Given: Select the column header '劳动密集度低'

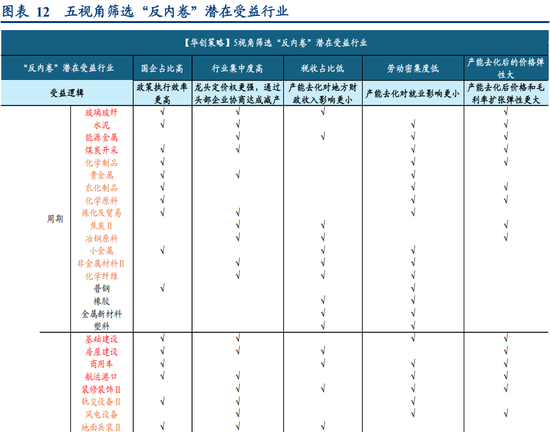Looking at the screenshot, I should pyautogui.click(x=413, y=68).
